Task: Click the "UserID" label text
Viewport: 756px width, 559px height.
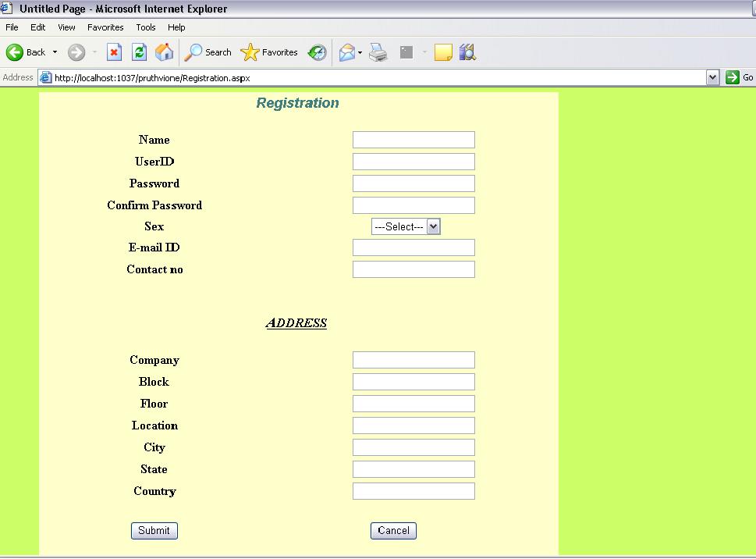Action: [x=154, y=162]
